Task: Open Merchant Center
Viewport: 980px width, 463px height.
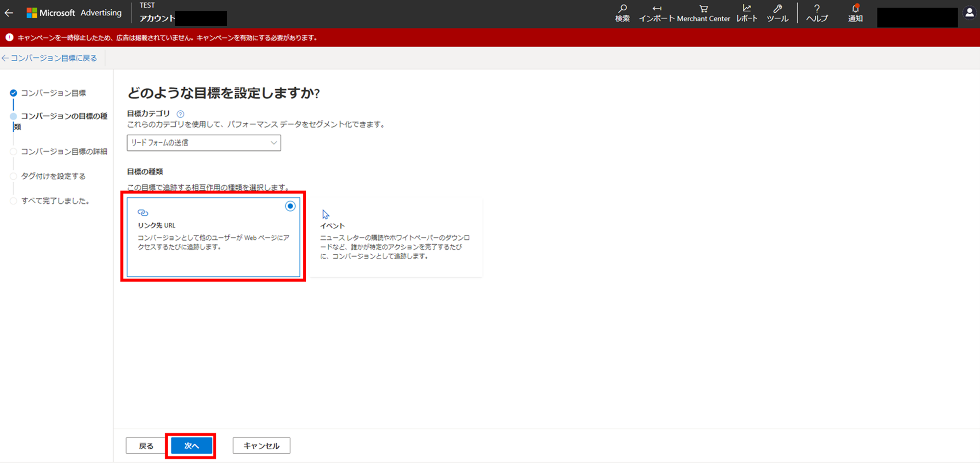Action: tap(703, 13)
